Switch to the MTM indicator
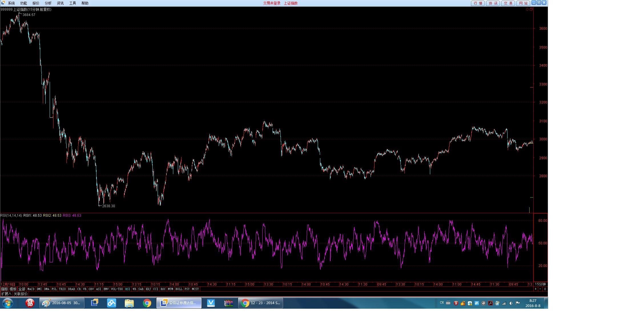The width and height of the screenshot is (644, 325). coord(171,289)
